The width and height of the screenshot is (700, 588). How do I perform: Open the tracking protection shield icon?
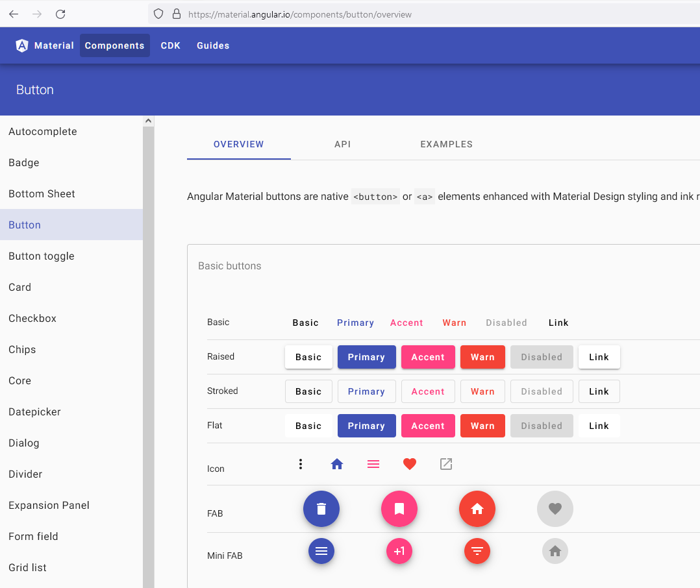[x=158, y=14]
